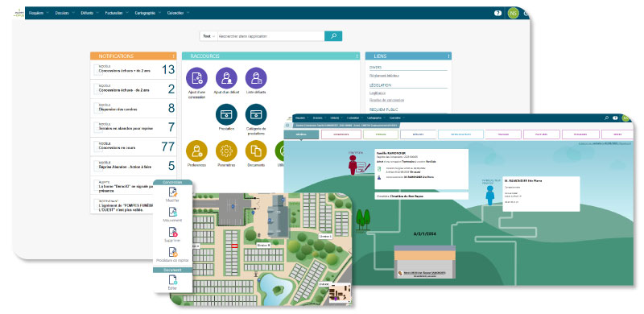Launch the 'Ajout d'un défunt' shortcut
The width and height of the screenshot is (644, 314).
[x=226, y=78]
